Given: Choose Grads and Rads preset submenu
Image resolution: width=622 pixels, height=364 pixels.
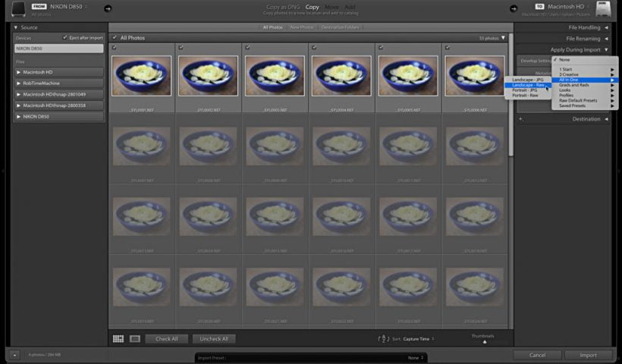Looking at the screenshot, I should tap(578, 85).
